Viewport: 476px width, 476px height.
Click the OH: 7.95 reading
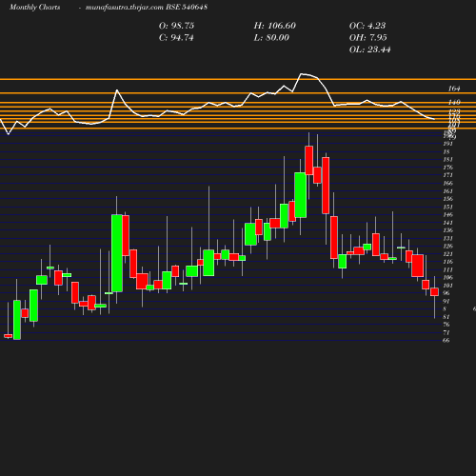click(x=368, y=38)
